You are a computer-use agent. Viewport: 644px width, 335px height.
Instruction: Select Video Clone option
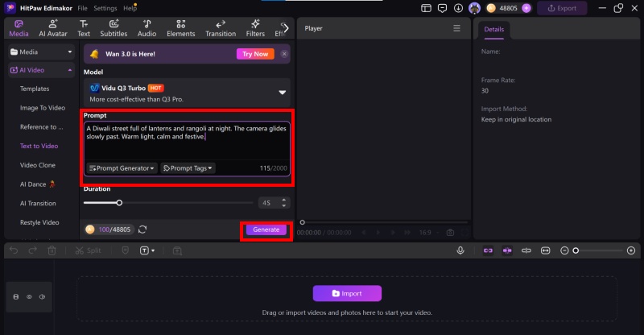pyautogui.click(x=38, y=165)
